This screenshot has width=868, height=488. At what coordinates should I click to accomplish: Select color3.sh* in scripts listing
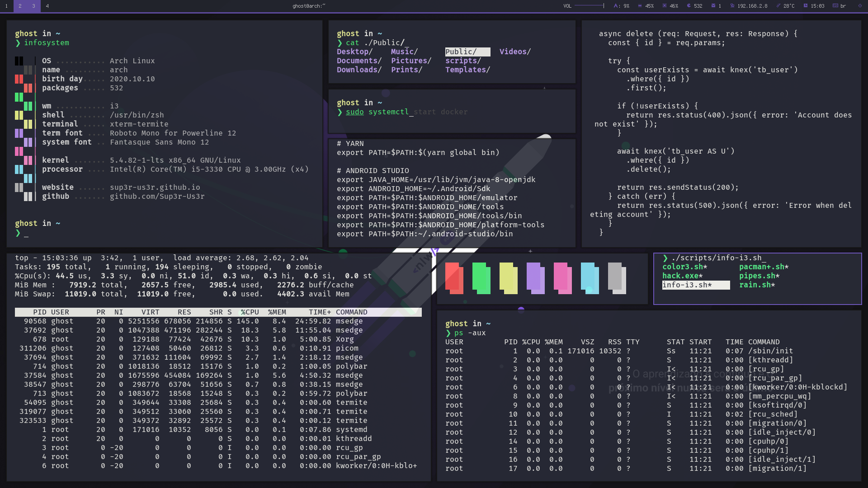pyautogui.click(x=684, y=267)
